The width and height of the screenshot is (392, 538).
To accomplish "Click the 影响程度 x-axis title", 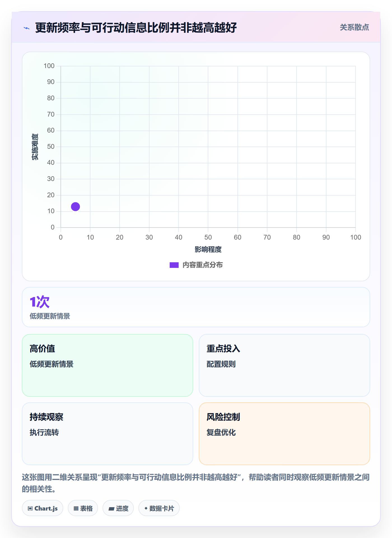I will 208,250.
